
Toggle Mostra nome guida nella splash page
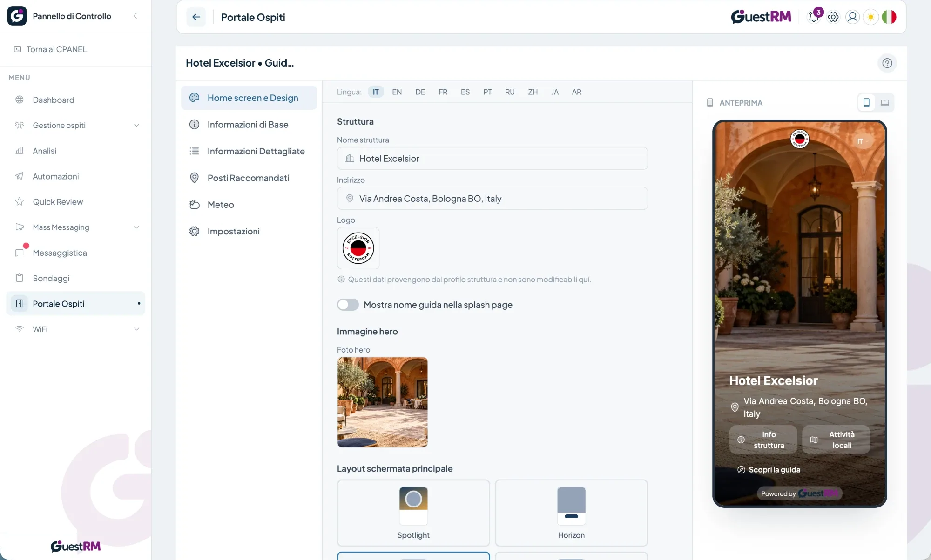[x=348, y=305]
